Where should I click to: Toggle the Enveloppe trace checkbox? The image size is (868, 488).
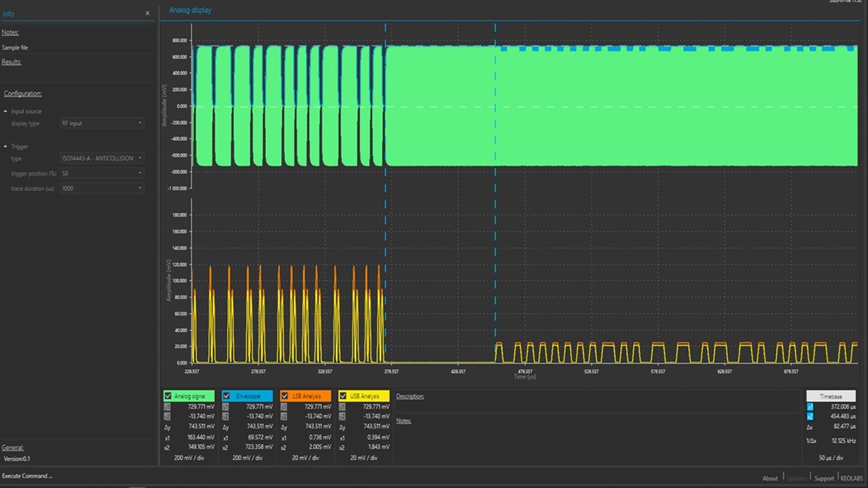click(226, 395)
